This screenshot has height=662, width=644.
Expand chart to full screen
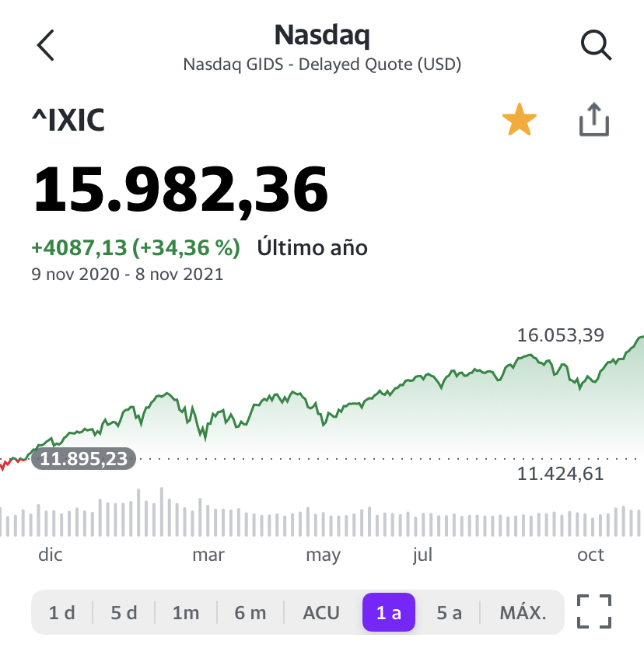pos(594,611)
